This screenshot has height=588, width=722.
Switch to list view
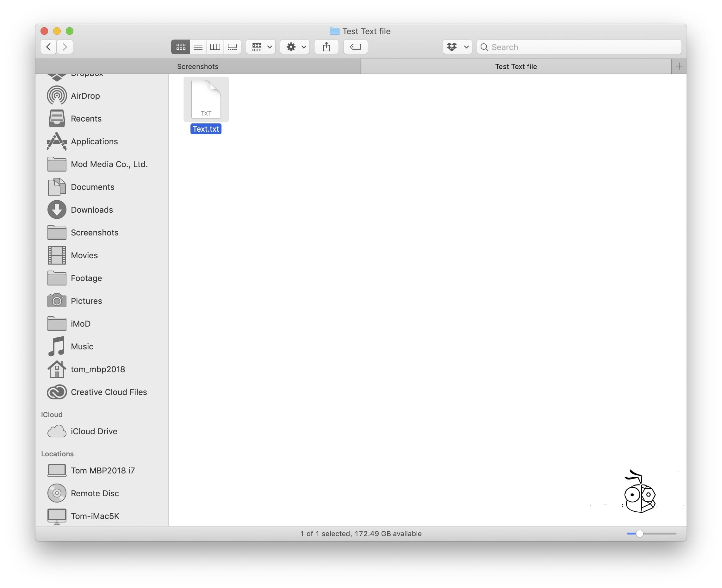(198, 47)
